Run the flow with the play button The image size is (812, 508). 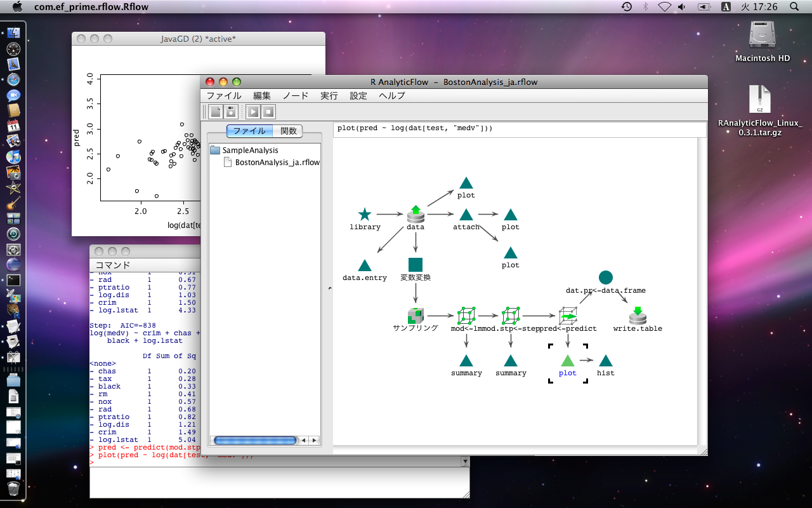click(253, 112)
